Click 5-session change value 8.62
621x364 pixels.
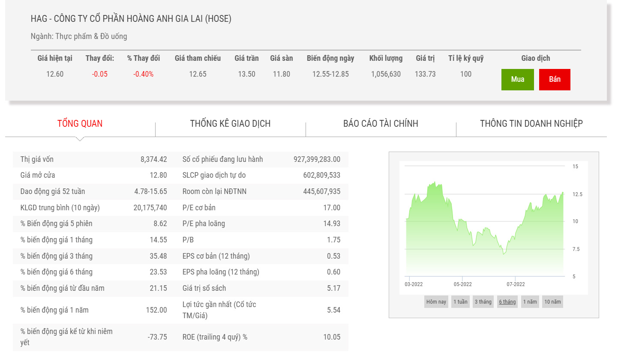pos(160,224)
